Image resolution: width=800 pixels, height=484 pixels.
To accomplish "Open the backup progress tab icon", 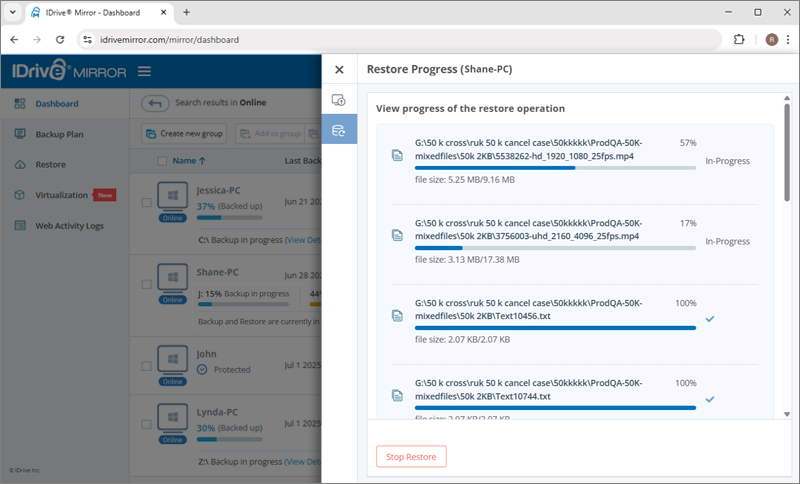I will [339, 100].
